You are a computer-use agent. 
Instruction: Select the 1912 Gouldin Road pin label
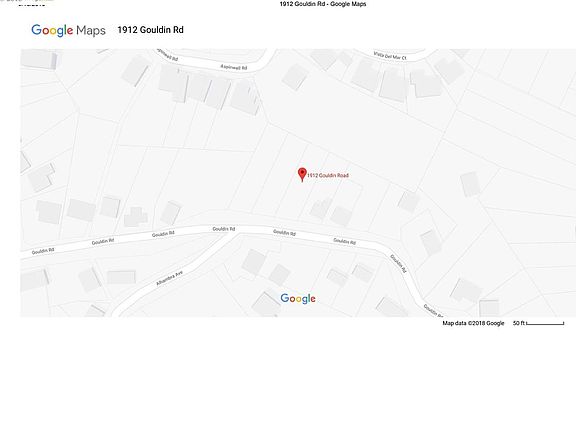point(328,175)
